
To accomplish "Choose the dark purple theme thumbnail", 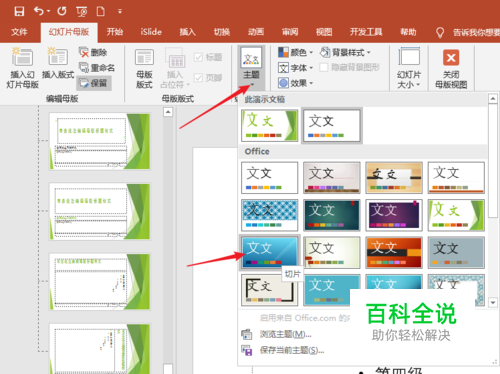I will 394,215.
